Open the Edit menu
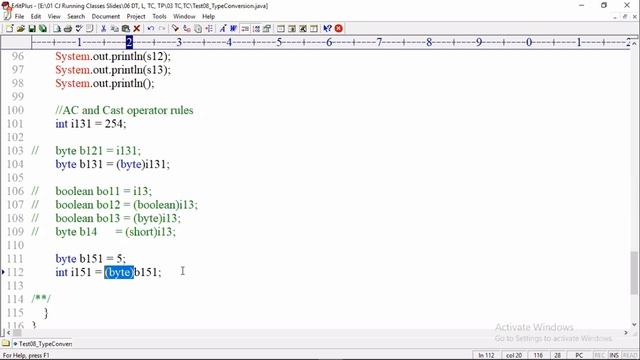Viewport: 640px width, 360px height. [x=36, y=16]
